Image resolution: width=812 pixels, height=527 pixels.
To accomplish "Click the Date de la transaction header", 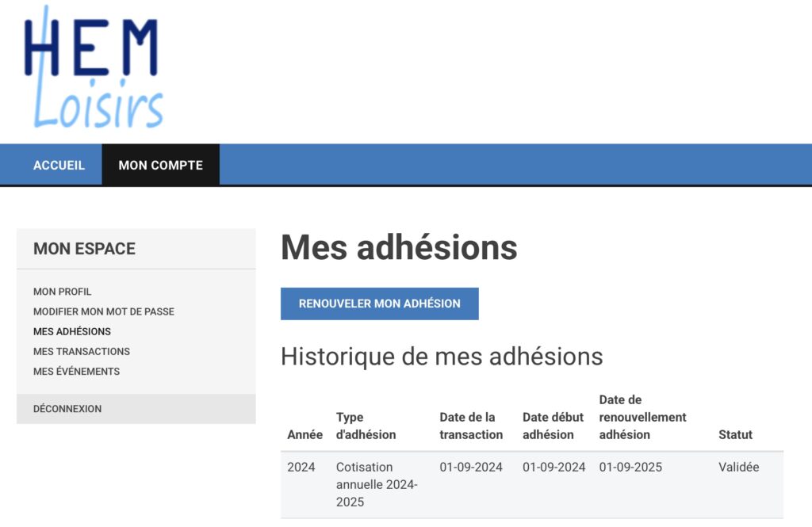I will coord(471,426).
